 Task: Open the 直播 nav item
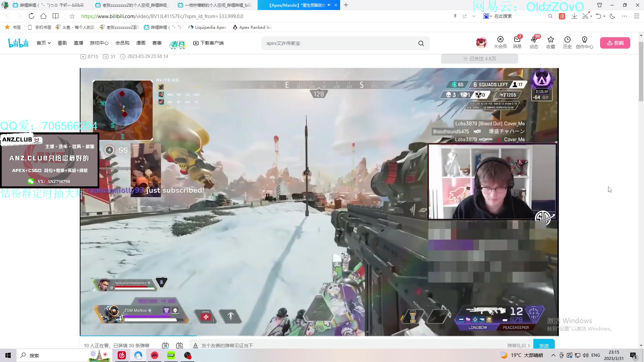(78, 43)
